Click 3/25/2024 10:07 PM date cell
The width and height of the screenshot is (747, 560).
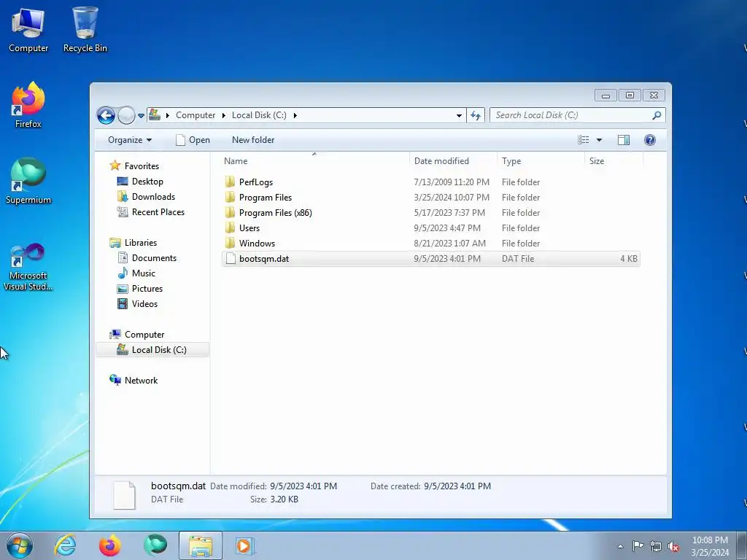(451, 197)
